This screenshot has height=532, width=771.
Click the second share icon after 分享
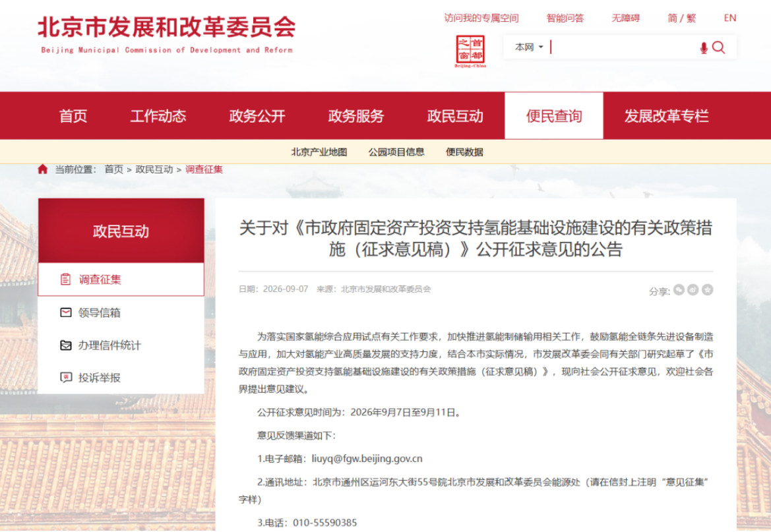click(x=693, y=289)
